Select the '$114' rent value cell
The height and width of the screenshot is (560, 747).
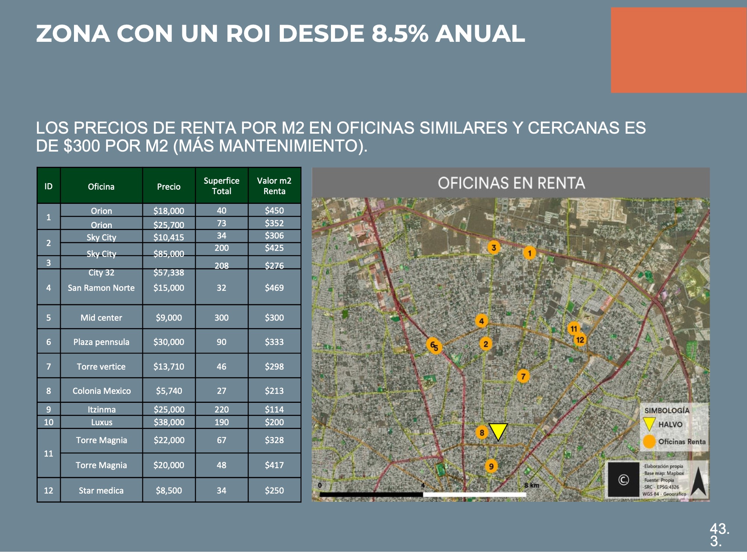click(274, 410)
